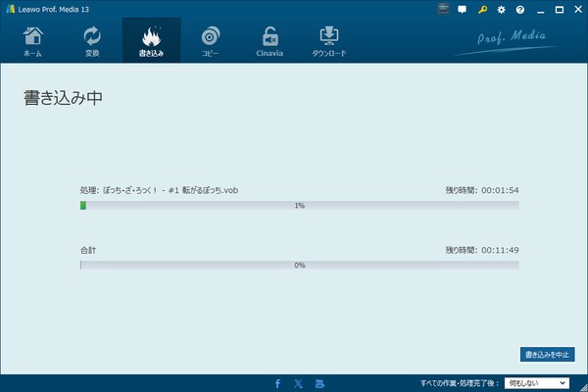This screenshot has height=392, width=588.
Task: Open the YouTube link icon
Action: (319, 383)
